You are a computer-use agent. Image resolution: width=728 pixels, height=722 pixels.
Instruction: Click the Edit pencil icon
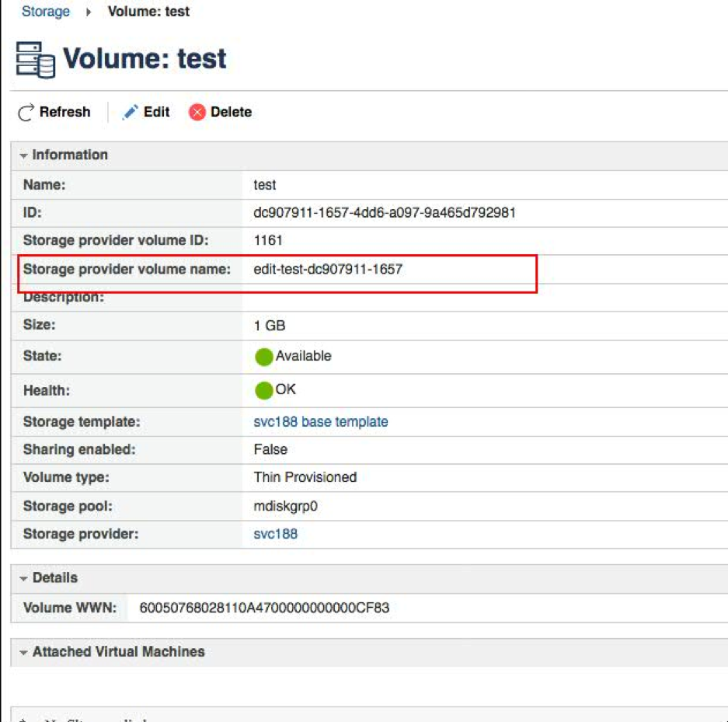[x=130, y=112]
